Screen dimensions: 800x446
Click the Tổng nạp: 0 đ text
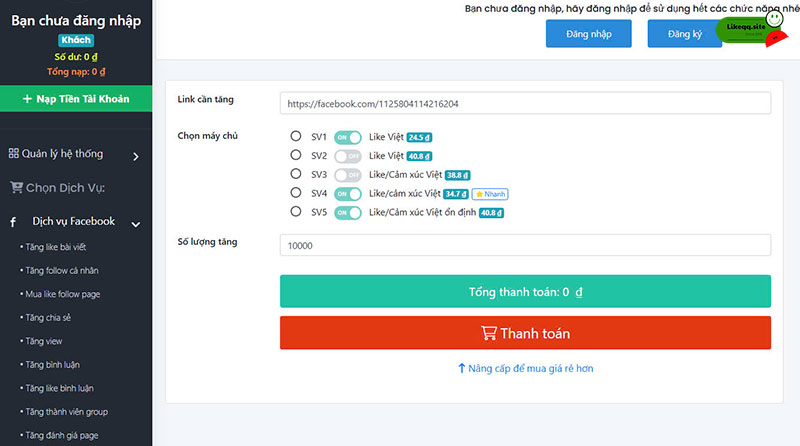tap(76, 71)
